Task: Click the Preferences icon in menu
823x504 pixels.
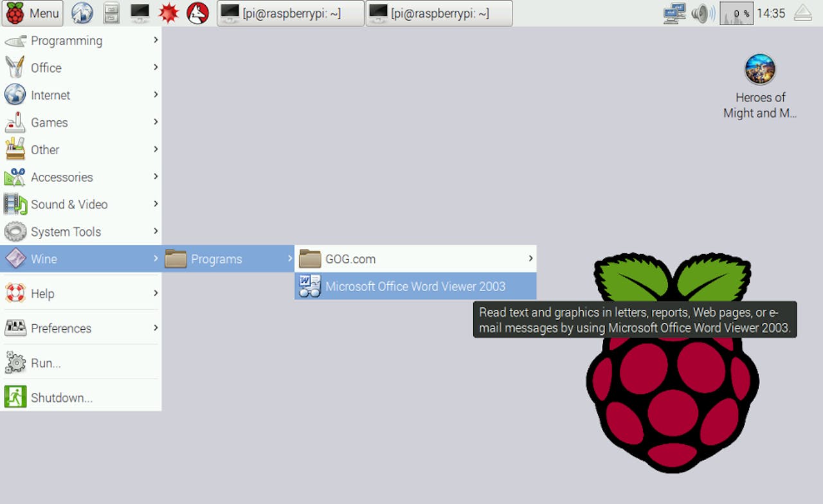Action: (15, 328)
